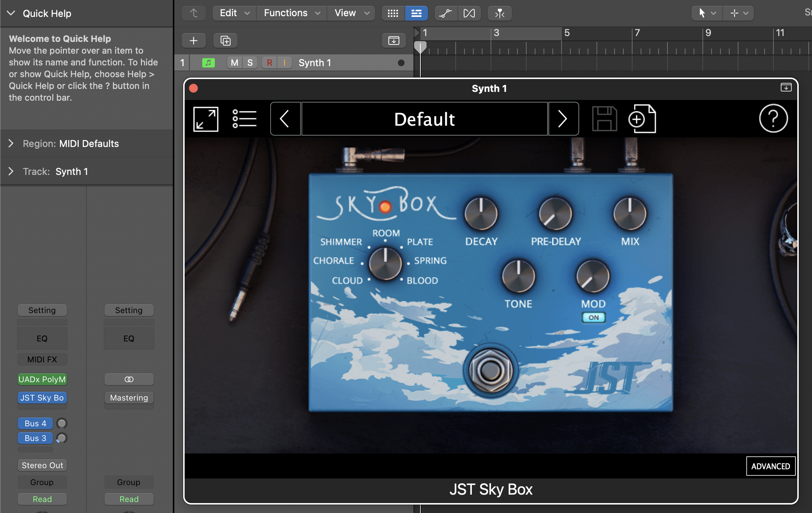Open the View dropdown menu
This screenshot has width=812, height=513.
pyautogui.click(x=351, y=13)
